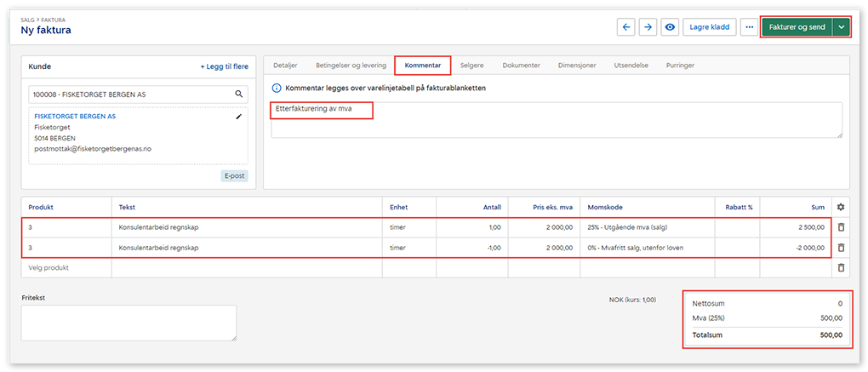This screenshot has height=372, width=868.
Task: Click the search icon in customer field
Action: 240,94
